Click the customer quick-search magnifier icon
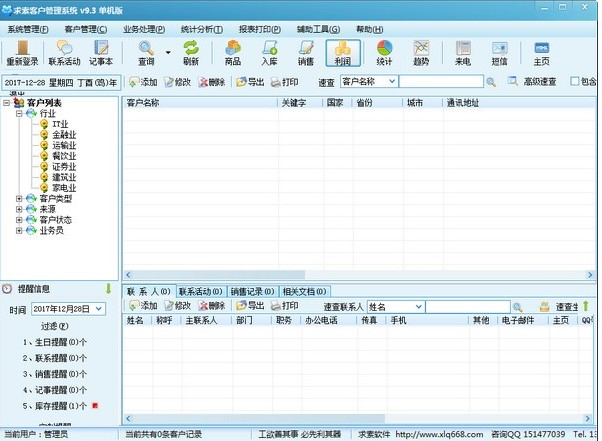The width and height of the screenshot is (602, 441). (x=491, y=82)
